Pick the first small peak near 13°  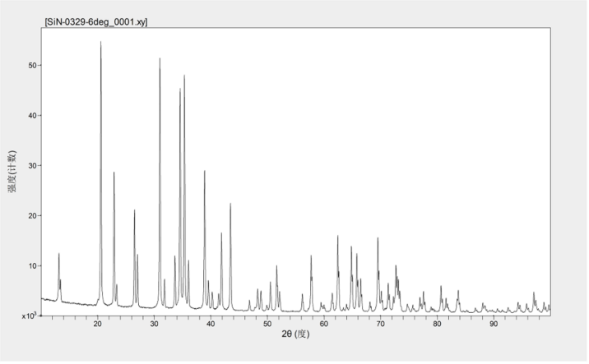[x=59, y=254]
